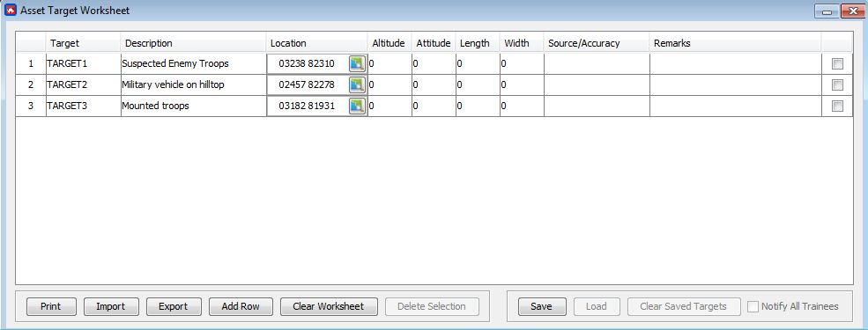Select Length cell of TARGET3
The height and width of the screenshot is (330, 868).
coord(478,106)
